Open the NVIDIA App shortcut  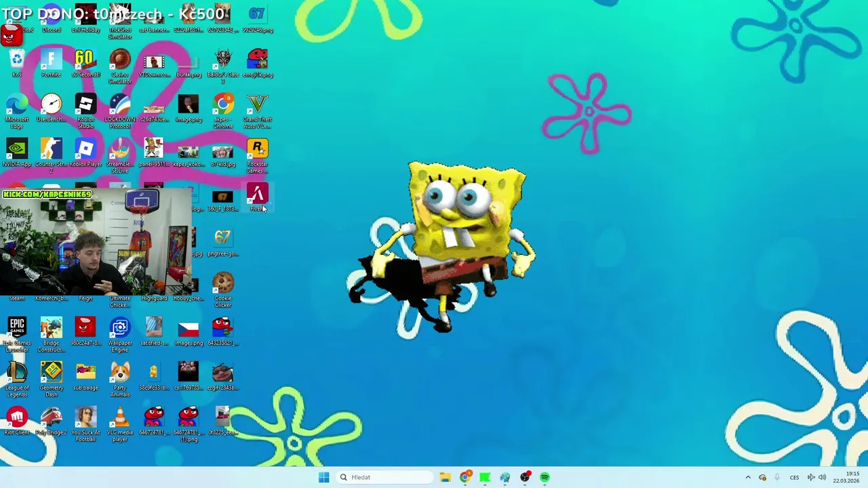(17, 153)
